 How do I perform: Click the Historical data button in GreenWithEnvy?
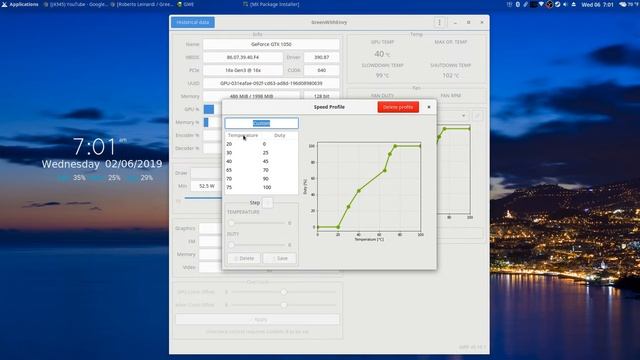(193, 22)
